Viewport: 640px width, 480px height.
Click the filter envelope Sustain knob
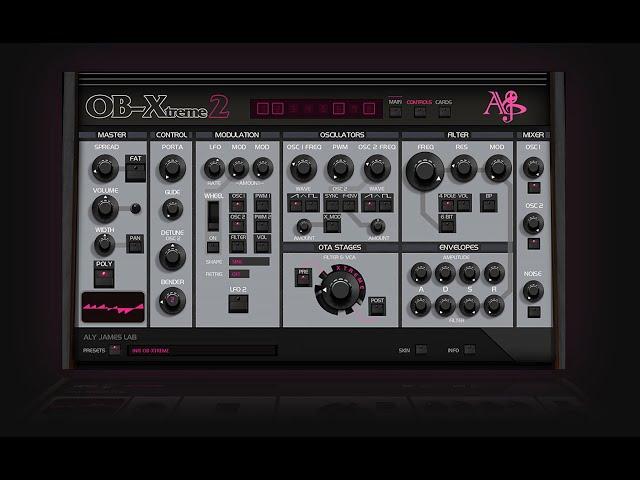[470, 306]
